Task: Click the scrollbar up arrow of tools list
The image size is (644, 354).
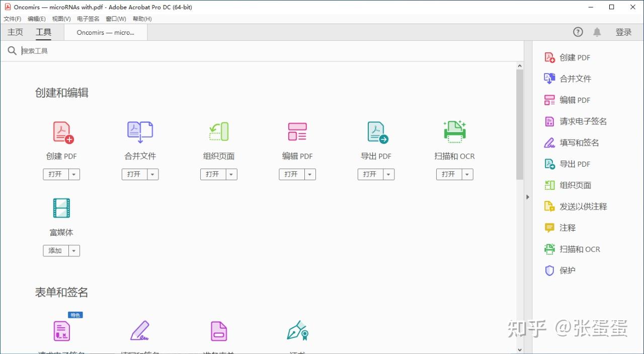Action: (520, 66)
